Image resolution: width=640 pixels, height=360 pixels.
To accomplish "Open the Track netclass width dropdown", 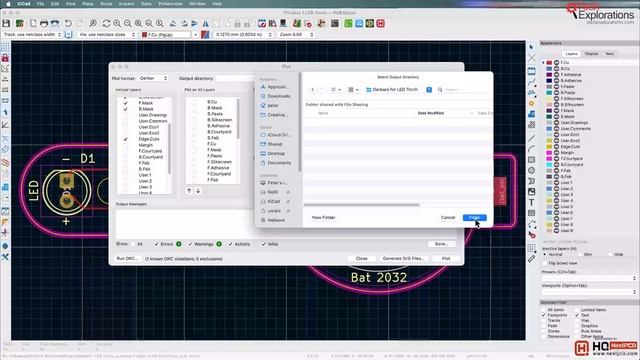I will coord(32,35).
